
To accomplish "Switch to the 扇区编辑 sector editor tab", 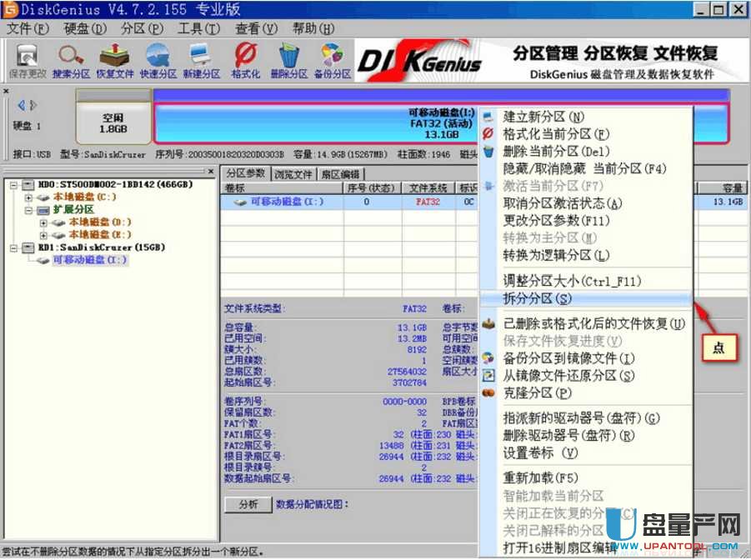I will coord(340,174).
